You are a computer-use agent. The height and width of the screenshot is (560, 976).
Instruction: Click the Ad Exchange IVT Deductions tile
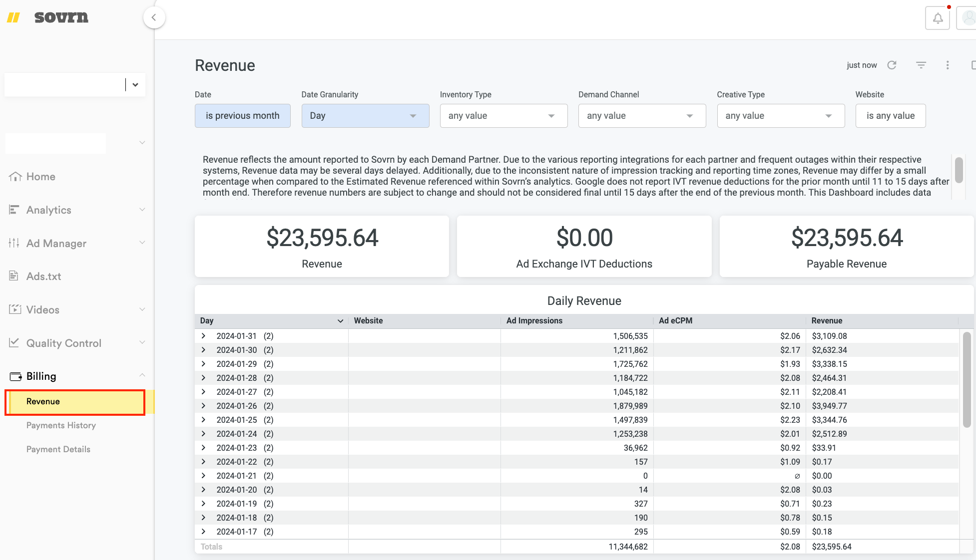pyautogui.click(x=584, y=247)
